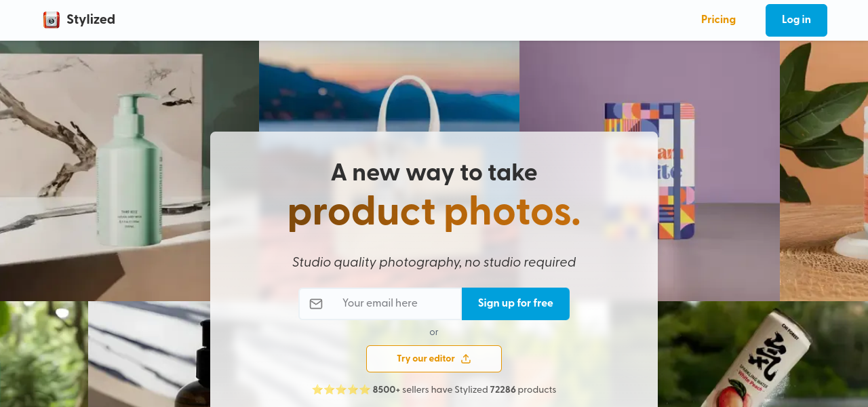Viewport: 868px width, 407px height.
Task: Click the Try our editor button
Action: click(434, 359)
